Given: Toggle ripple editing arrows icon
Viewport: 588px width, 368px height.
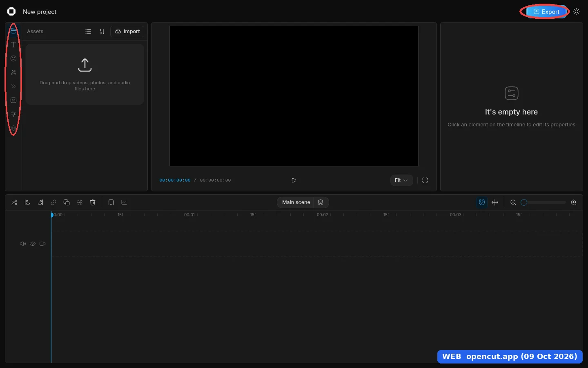Looking at the screenshot, I should click(495, 202).
